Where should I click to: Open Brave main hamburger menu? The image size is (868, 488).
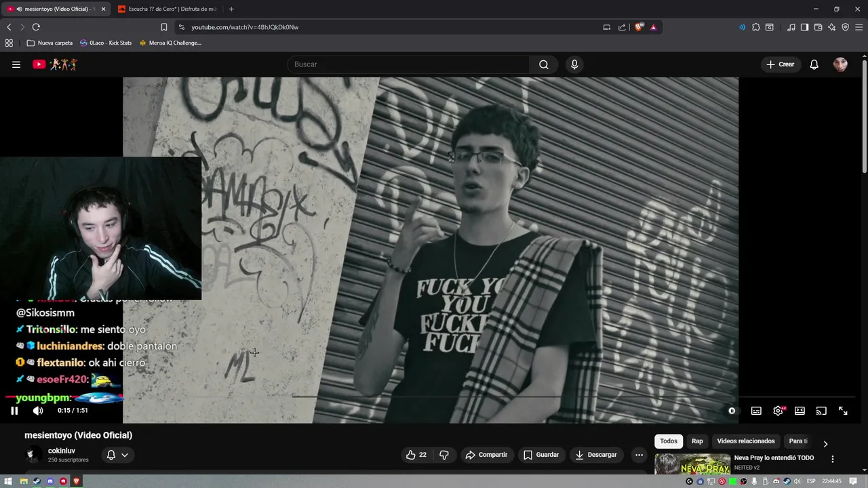pyautogui.click(x=859, y=27)
